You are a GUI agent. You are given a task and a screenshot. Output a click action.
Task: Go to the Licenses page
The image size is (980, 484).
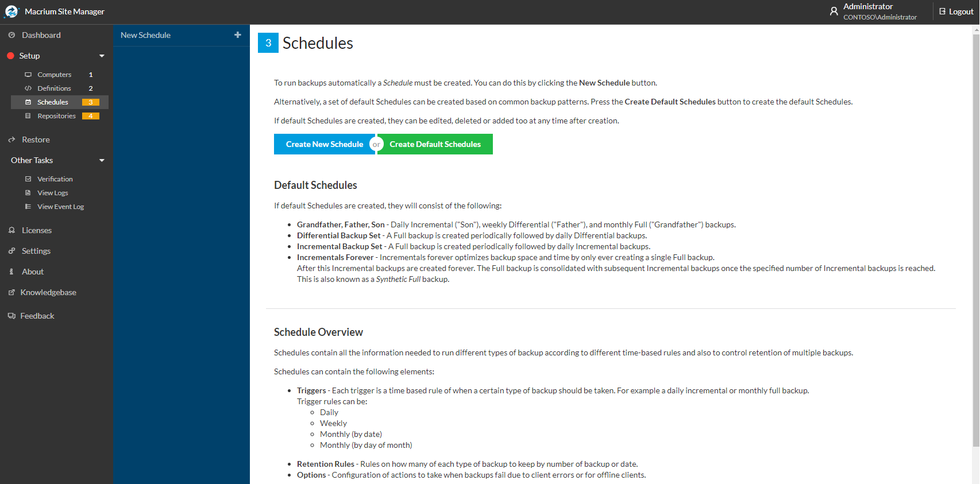click(x=37, y=230)
